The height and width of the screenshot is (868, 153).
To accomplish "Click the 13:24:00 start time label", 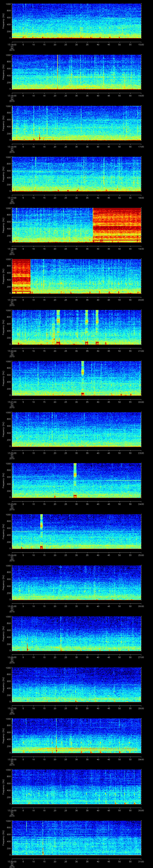I will pyautogui.click(x=12, y=555).
